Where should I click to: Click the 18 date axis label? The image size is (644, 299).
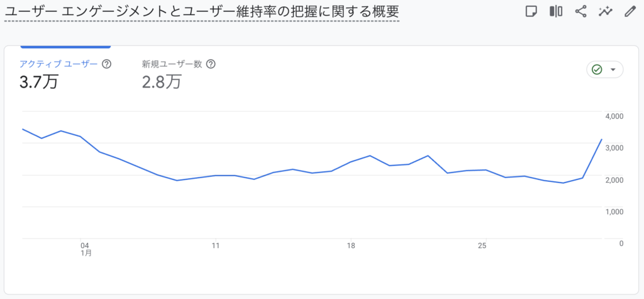(x=351, y=246)
